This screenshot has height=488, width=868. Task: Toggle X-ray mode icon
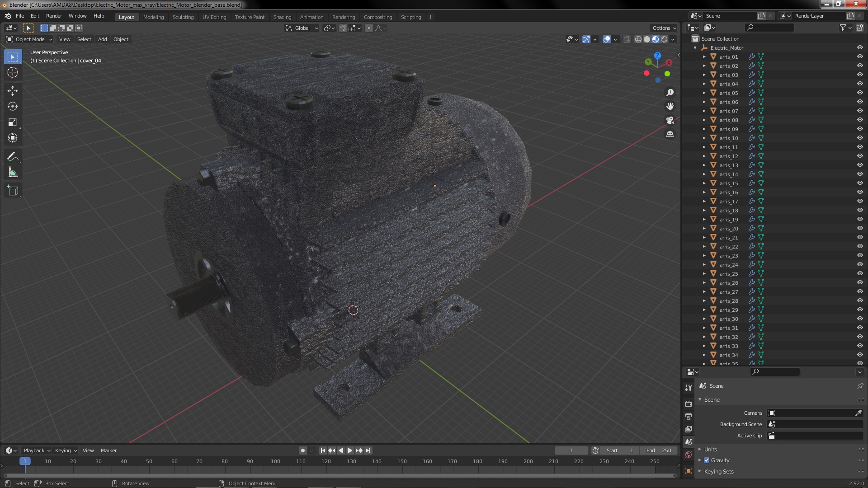click(x=627, y=39)
